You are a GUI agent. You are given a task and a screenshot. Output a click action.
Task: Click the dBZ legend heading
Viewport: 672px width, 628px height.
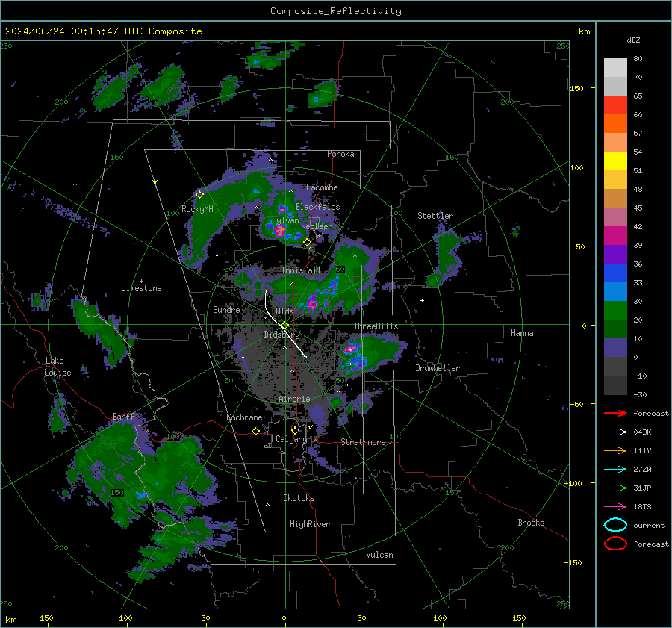pos(633,40)
